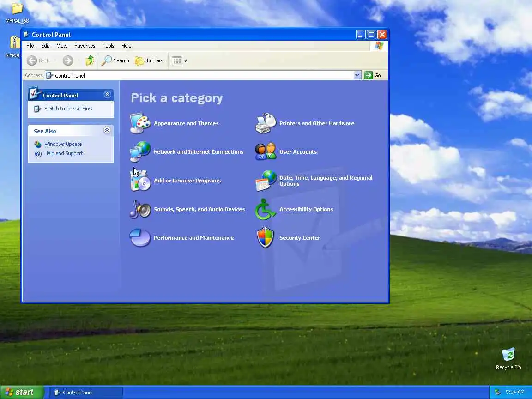Maximize the Control Panel window
Image resolution: width=532 pixels, height=399 pixels.
371,34
